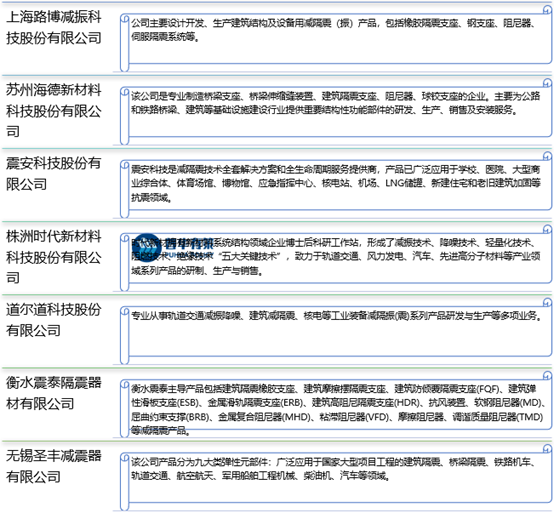Click description starting 公司主要设计开发、生产建筑结构
Image resolution: width=554 pixels, height=513 pixels.
333,30
